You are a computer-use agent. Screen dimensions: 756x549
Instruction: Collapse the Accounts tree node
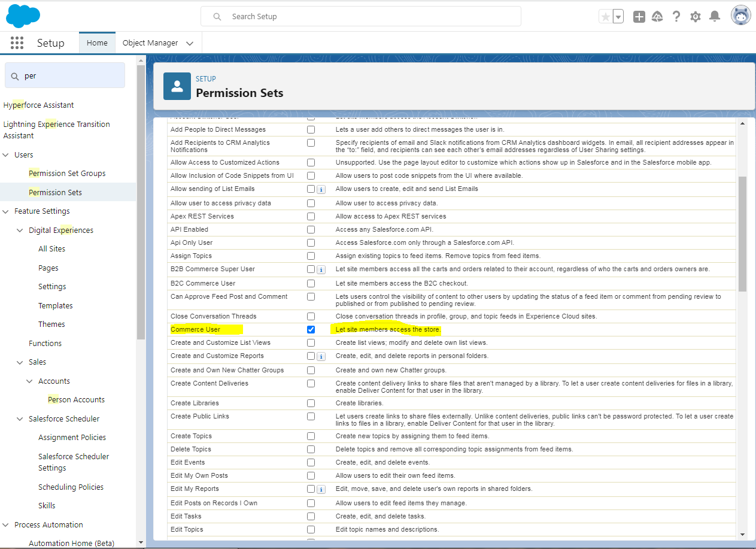coord(30,381)
